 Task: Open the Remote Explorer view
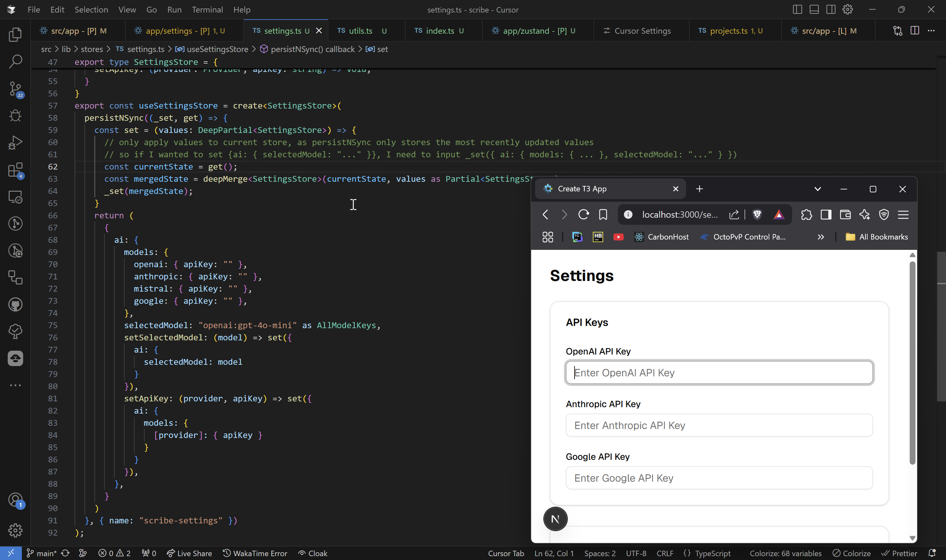15,197
